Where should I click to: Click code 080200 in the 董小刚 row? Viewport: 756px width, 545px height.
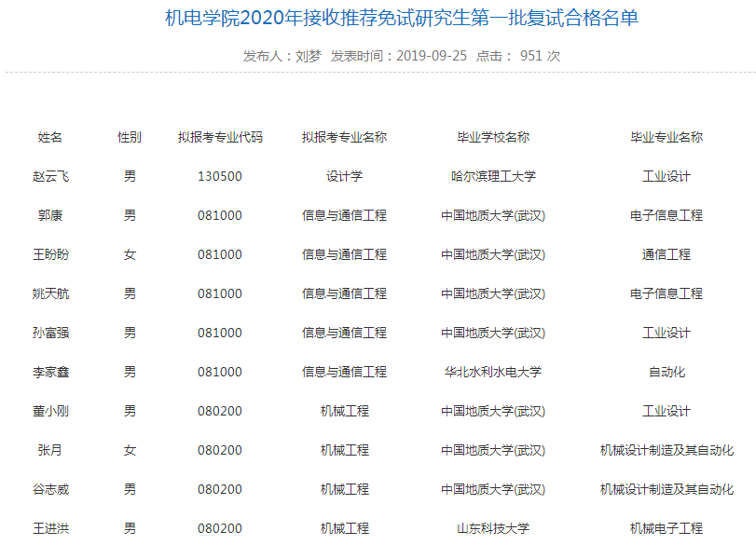pyautogui.click(x=220, y=411)
